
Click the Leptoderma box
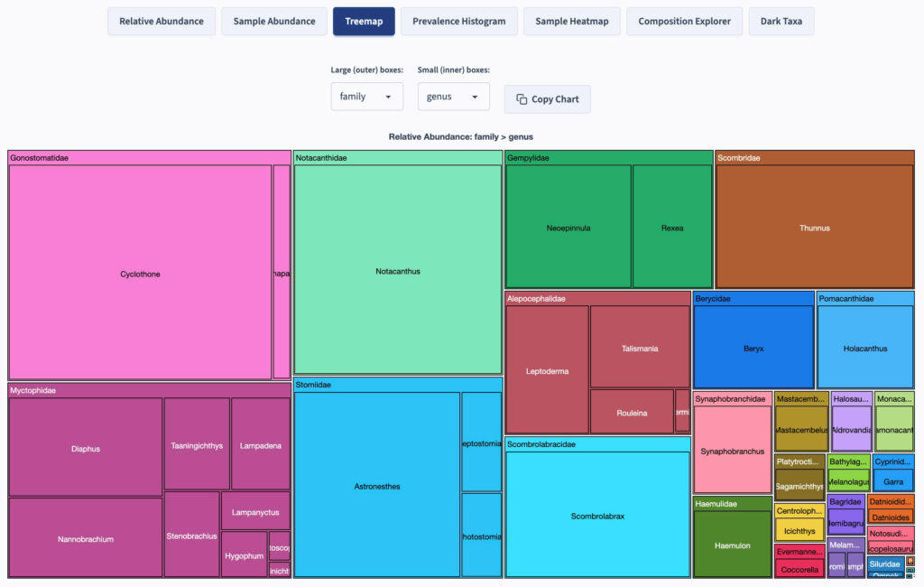click(x=547, y=370)
